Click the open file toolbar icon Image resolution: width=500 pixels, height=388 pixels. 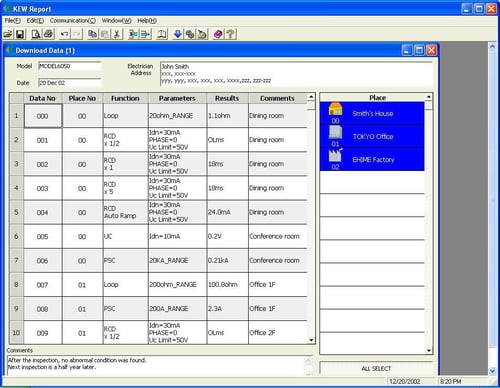(x=8, y=34)
